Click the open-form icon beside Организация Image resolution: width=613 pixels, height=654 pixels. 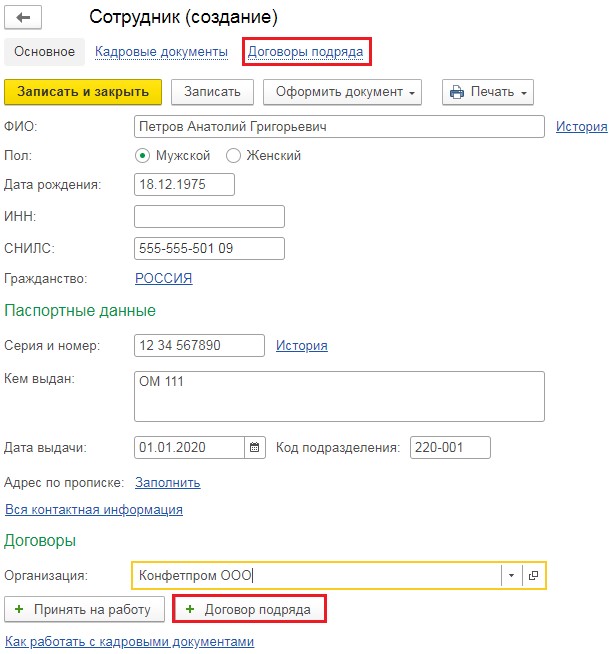pos(534,576)
